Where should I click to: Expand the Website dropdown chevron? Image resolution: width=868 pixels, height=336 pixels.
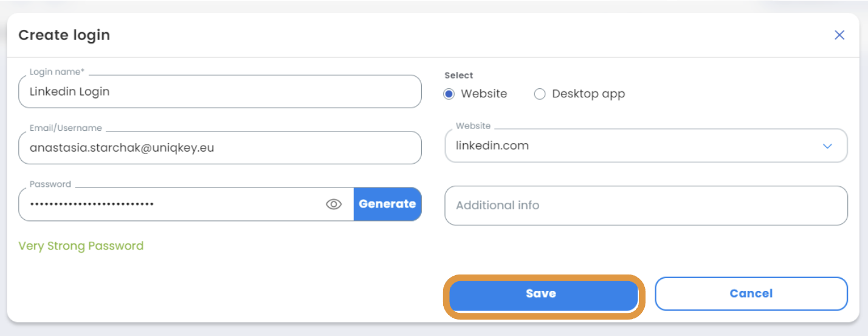827,146
